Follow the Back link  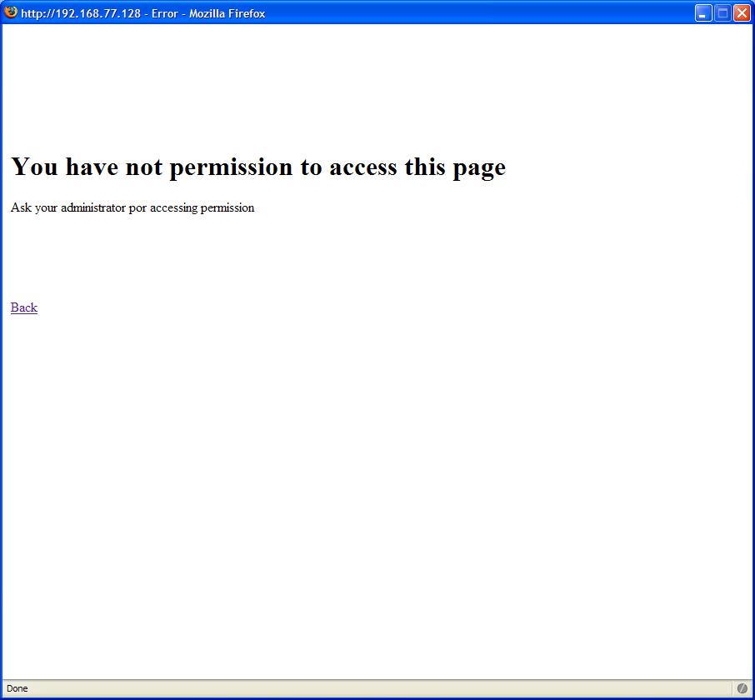(24, 307)
